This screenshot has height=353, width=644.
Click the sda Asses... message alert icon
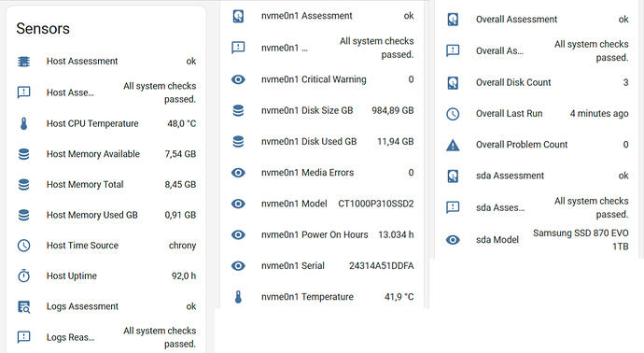[453, 207]
